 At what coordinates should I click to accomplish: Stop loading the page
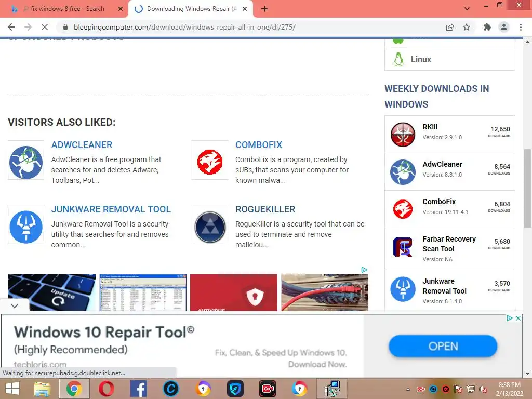[x=45, y=27]
